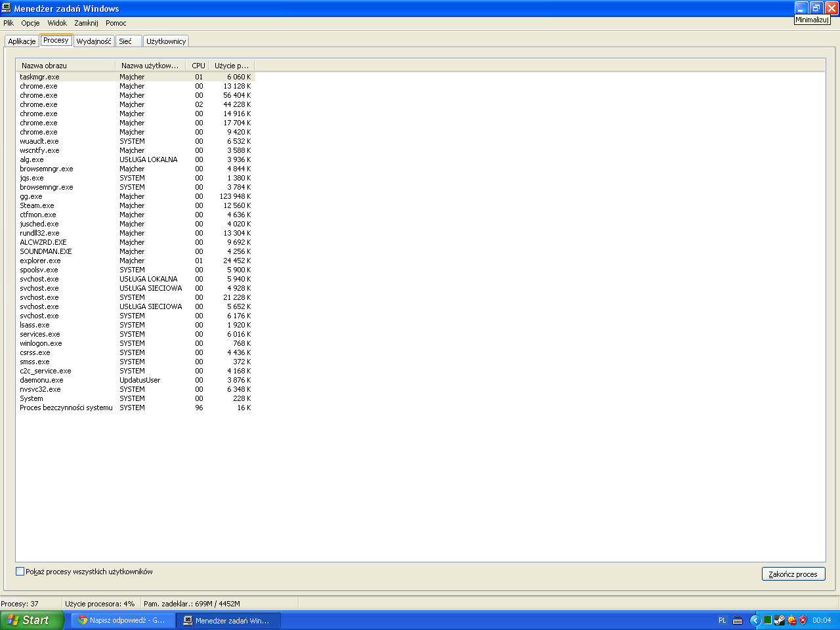The height and width of the screenshot is (630, 840).
Task: Sort processes by the CPU column header
Action: [x=198, y=66]
